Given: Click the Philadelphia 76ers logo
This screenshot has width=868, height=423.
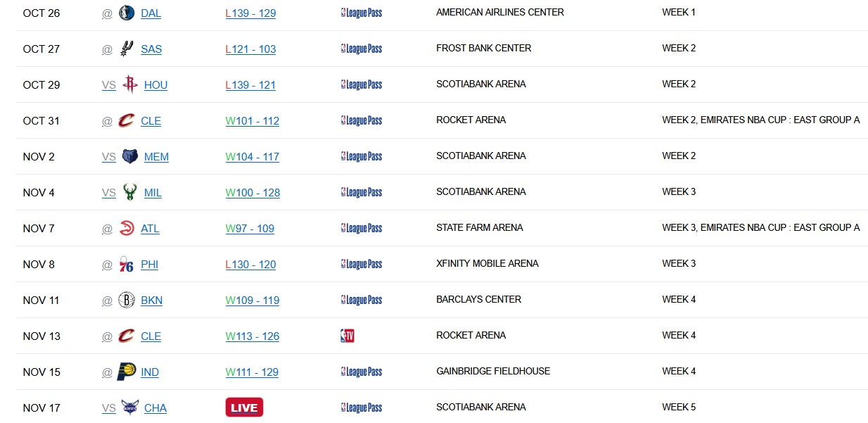Looking at the screenshot, I should (127, 265).
